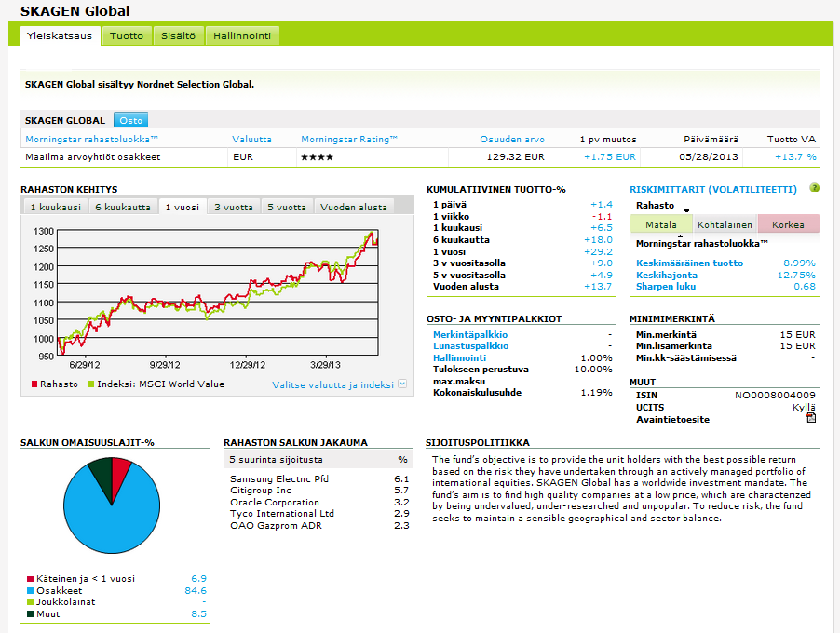Click the Kokonaiskulusuhde 1.19% value
Screen dimensions: 840x633
pos(596,393)
